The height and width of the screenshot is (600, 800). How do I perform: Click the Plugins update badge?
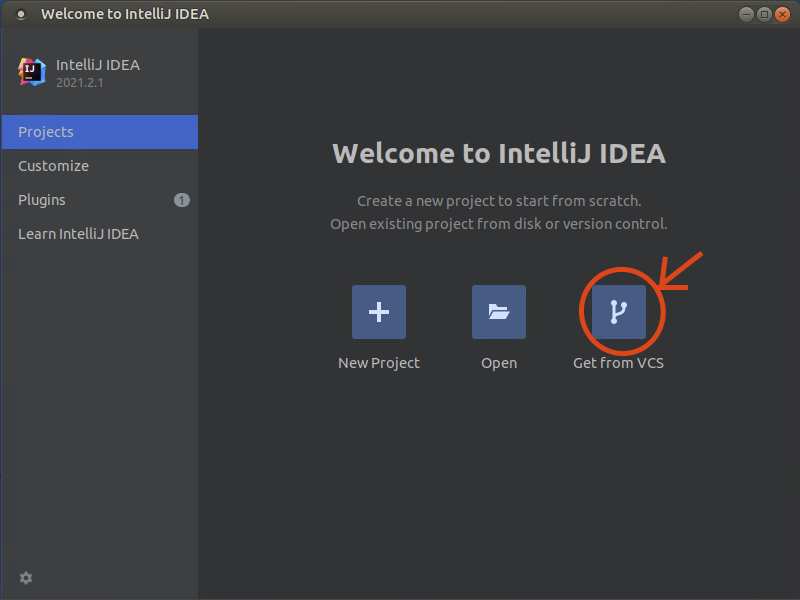[x=182, y=200]
